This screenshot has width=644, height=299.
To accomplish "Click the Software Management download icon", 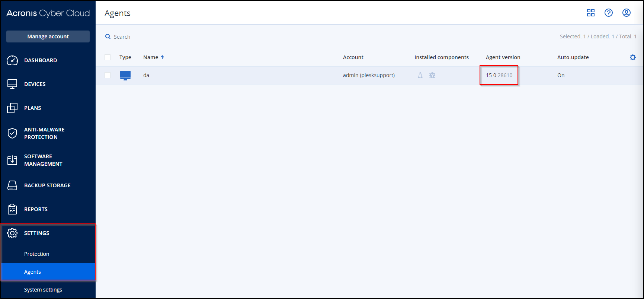I will (x=12, y=160).
